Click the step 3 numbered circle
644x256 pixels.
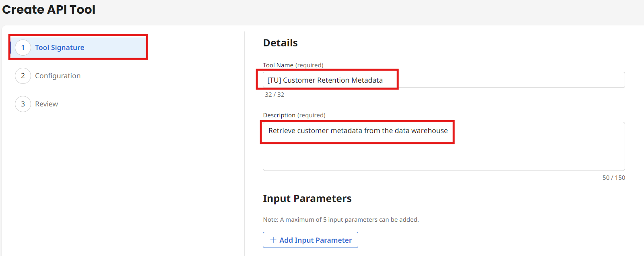[23, 104]
